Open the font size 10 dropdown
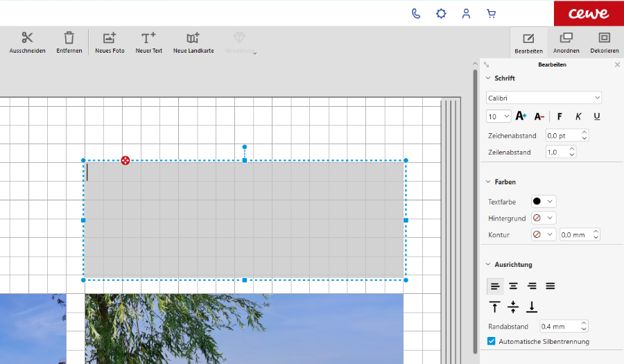The image size is (624, 364). 499,116
